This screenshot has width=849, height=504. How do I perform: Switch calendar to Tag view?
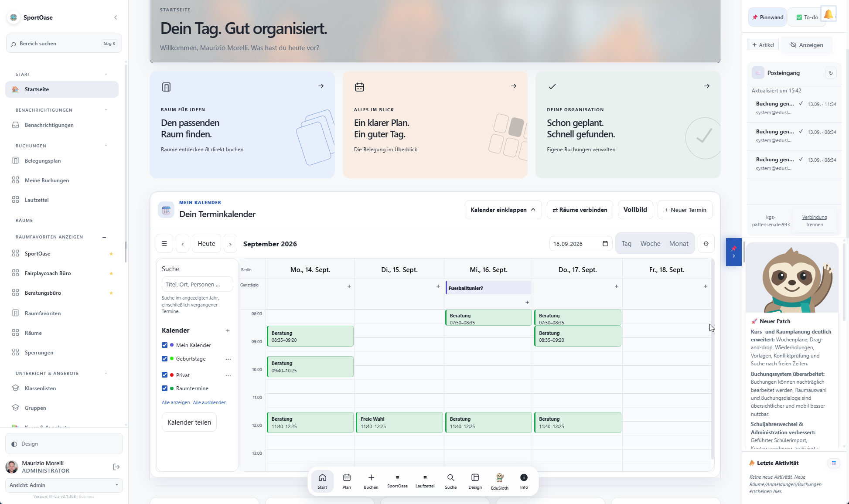(626, 244)
